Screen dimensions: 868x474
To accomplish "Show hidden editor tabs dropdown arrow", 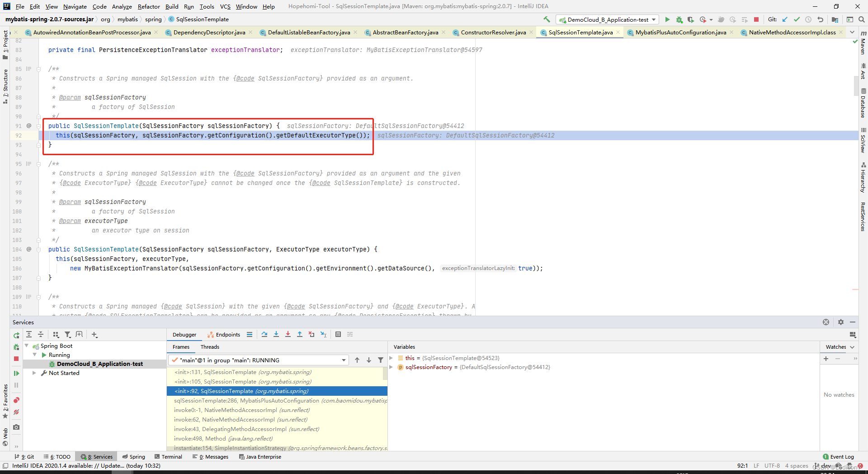I will pyautogui.click(x=852, y=32).
